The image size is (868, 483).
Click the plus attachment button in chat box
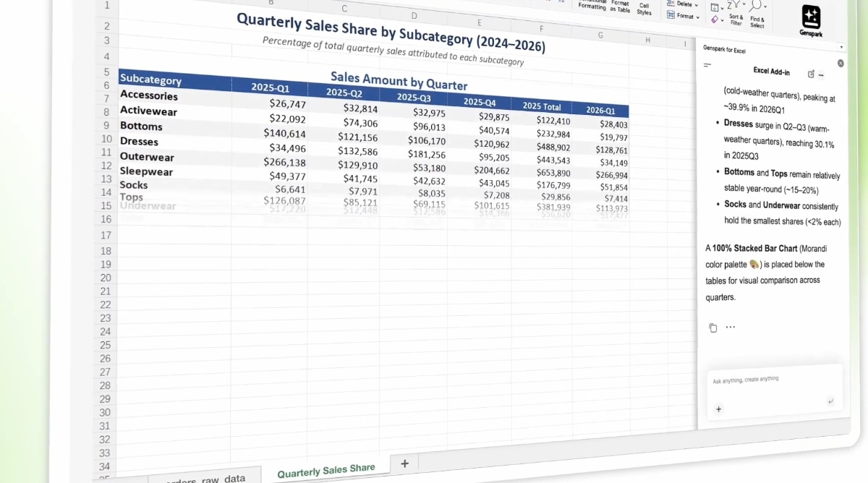pyautogui.click(x=718, y=409)
